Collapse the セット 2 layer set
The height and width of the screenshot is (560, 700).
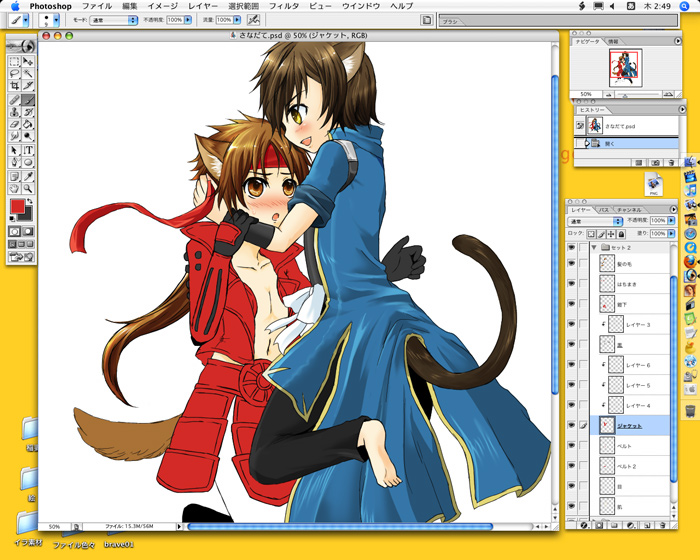pos(594,247)
